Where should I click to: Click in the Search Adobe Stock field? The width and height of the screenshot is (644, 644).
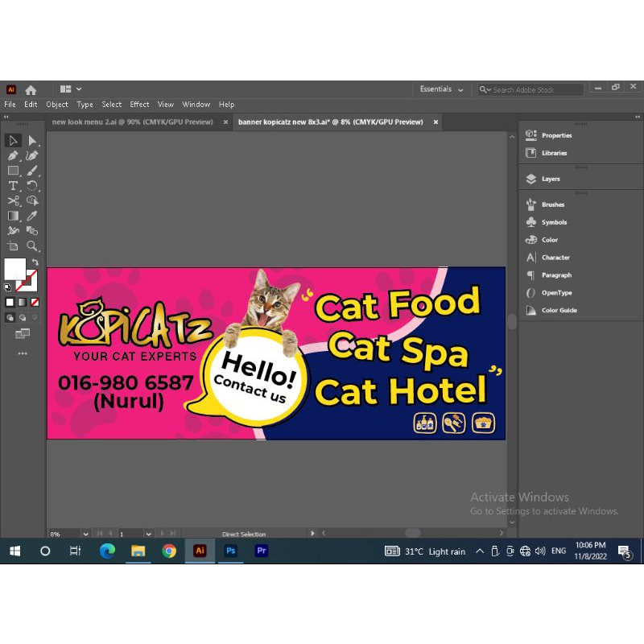[x=530, y=89]
